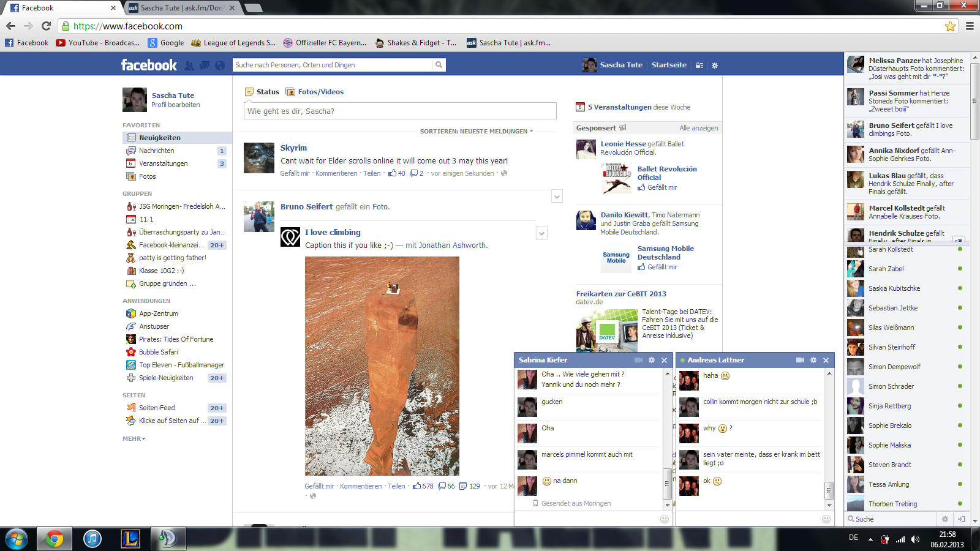
Task: Click Alle anzeigen in Gesponsert
Action: pos(698,128)
